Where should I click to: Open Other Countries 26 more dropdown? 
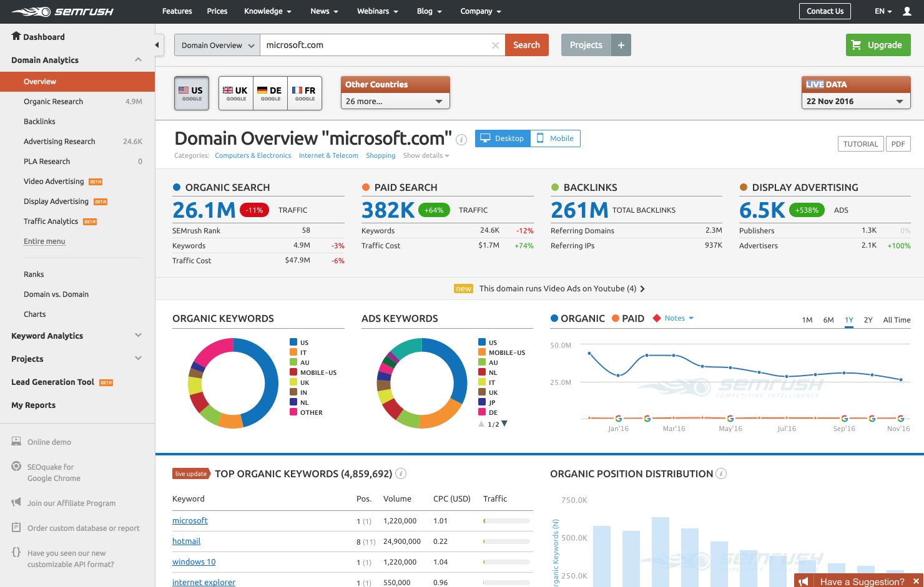(x=395, y=101)
